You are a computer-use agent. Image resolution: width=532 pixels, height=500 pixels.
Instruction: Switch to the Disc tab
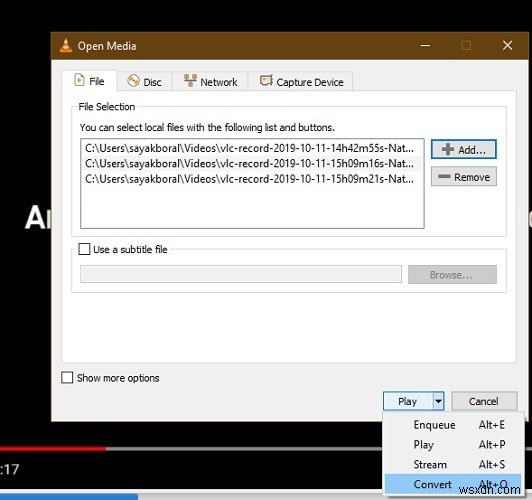(145, 82)
